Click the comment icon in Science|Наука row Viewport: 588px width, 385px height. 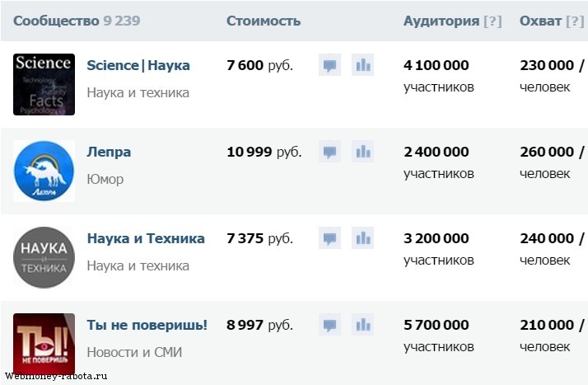pyautogui.click(x=329, y=65)
